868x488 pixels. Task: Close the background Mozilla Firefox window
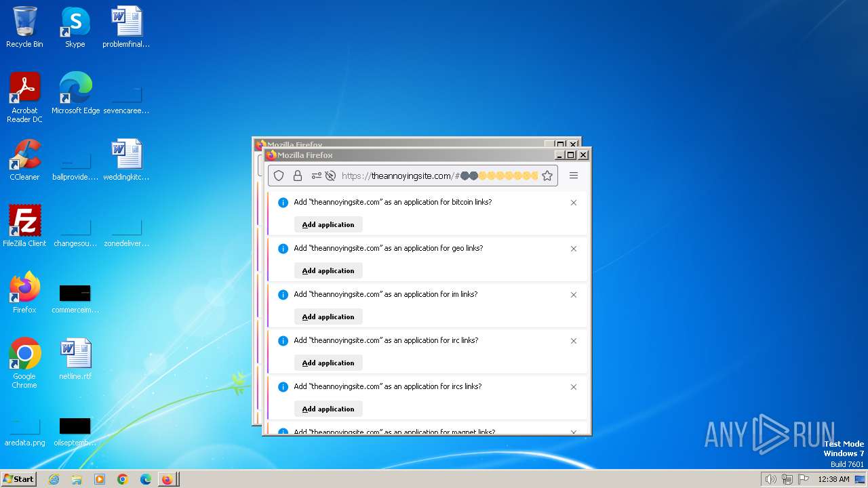pos(573,144)
